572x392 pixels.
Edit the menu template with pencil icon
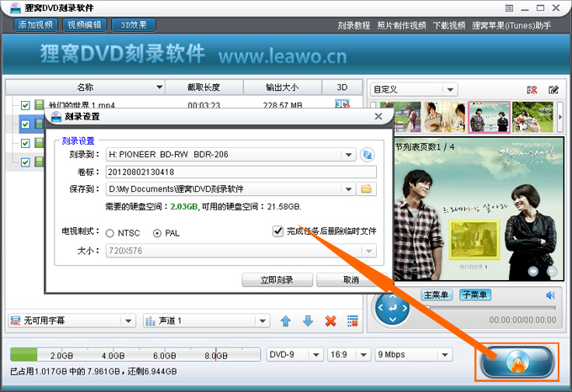pos(553,90)
